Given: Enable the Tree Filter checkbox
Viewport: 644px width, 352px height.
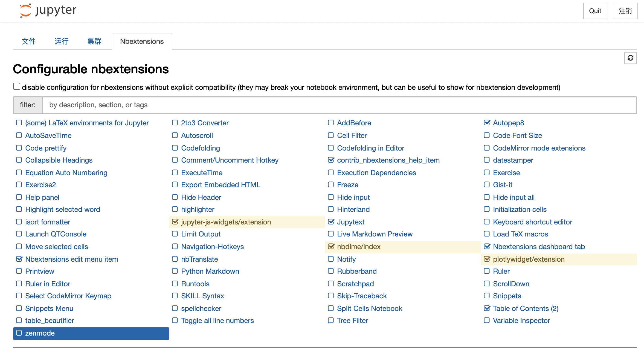Looking at the screenshot, I should 331,320.
